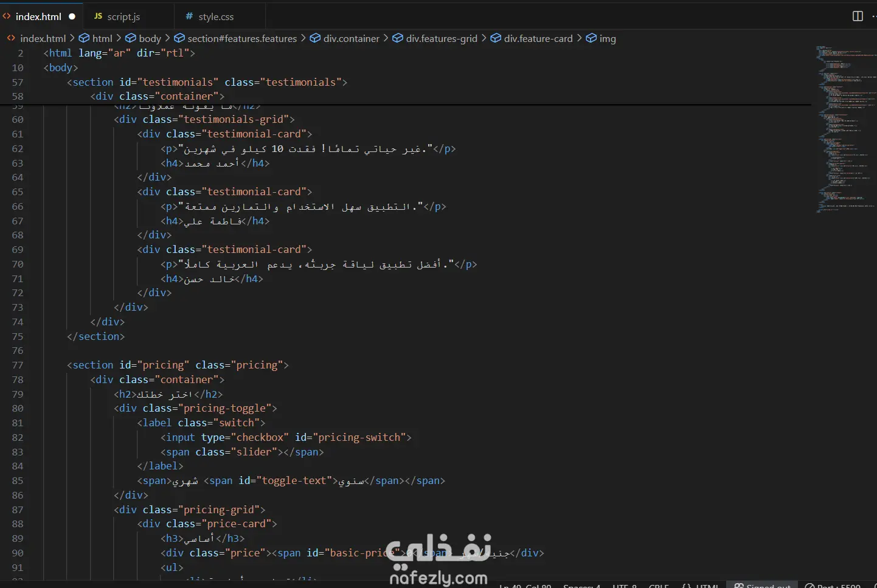The image size is (877, 588).
Task: Open the div.container breadcrumb
Action: pos(345,38)
